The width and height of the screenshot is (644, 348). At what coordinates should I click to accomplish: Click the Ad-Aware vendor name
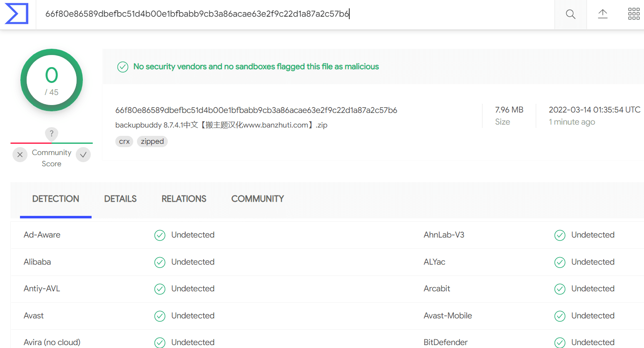pos(42,235)
